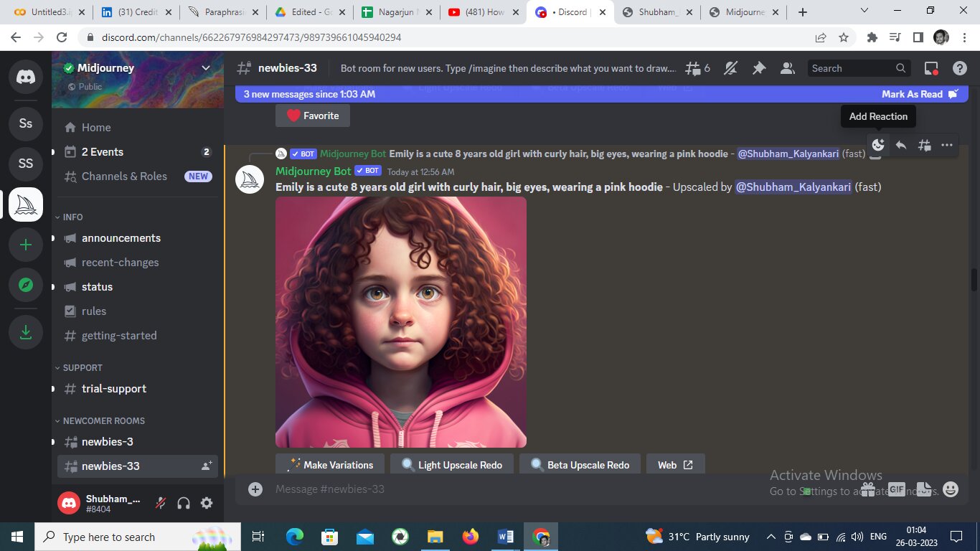Open the upscaled curly-haired girl image
Screen dimensions: 980x551
(400, 322)
